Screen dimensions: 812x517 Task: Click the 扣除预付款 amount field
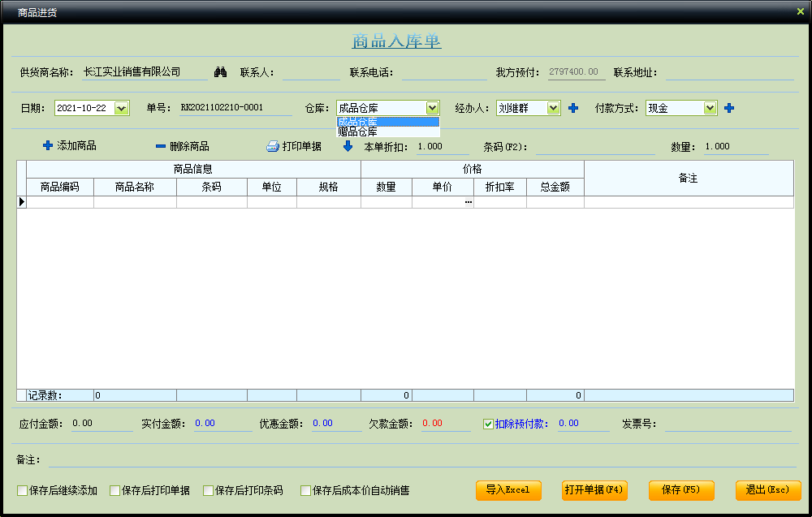584,424
